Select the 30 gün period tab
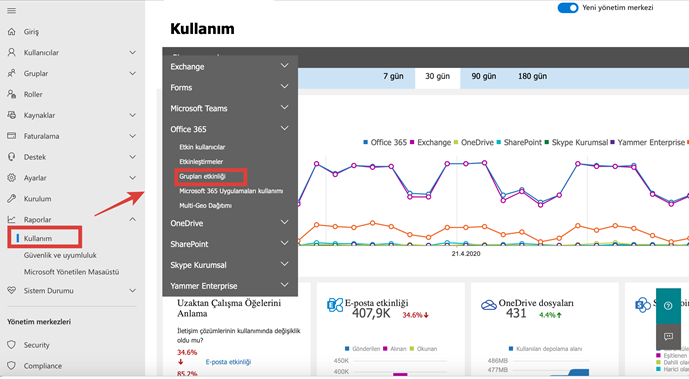This screenshot has width=689, height=379. [x=437, y=79]
